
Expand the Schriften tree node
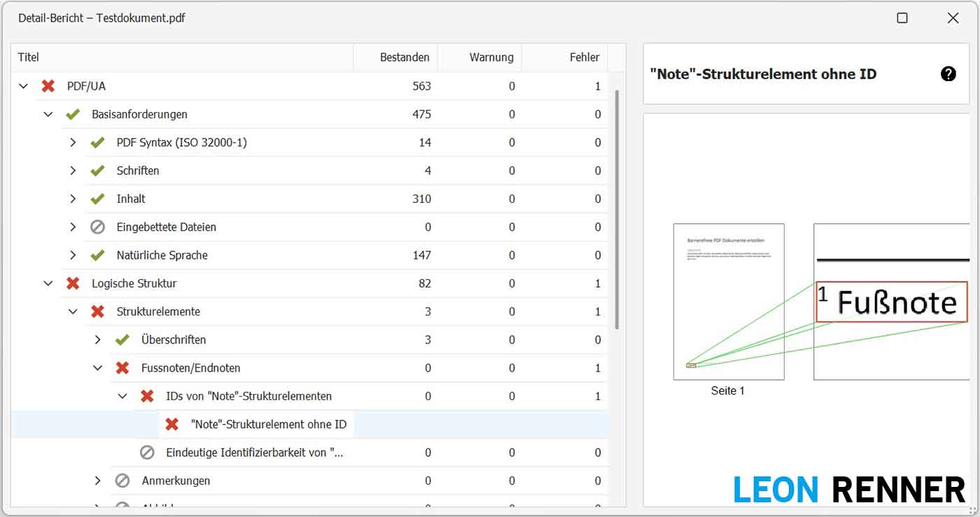(x=73, y=171)
